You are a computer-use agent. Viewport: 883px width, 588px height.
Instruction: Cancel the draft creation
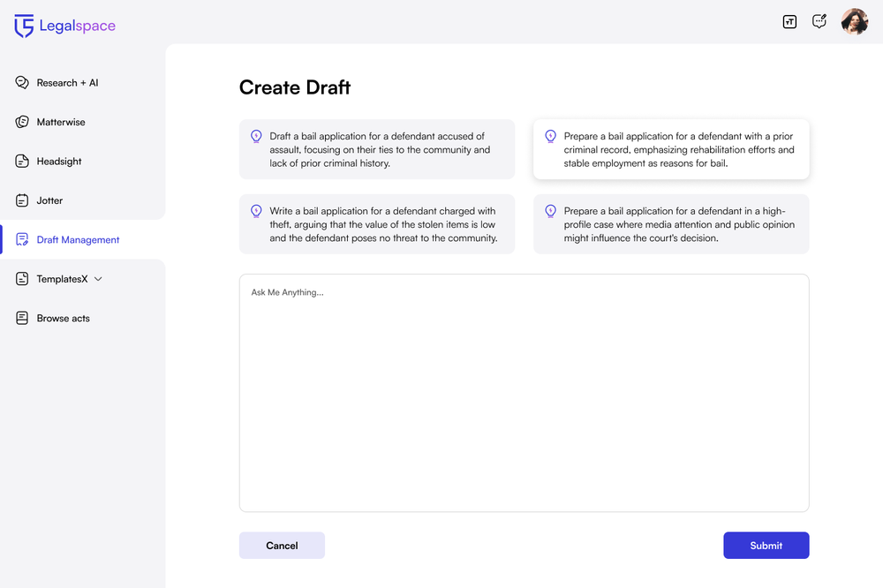point(282,545)
